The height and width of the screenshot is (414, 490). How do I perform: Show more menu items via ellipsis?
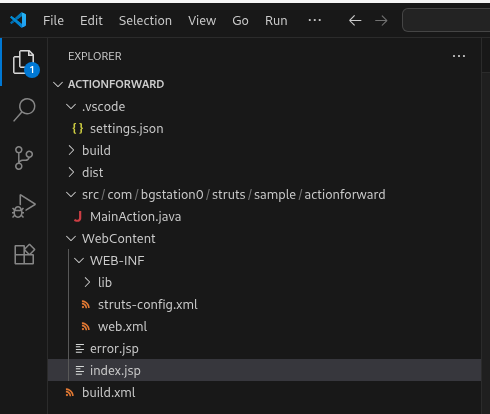pyautogui.click(x=315, y=21)
